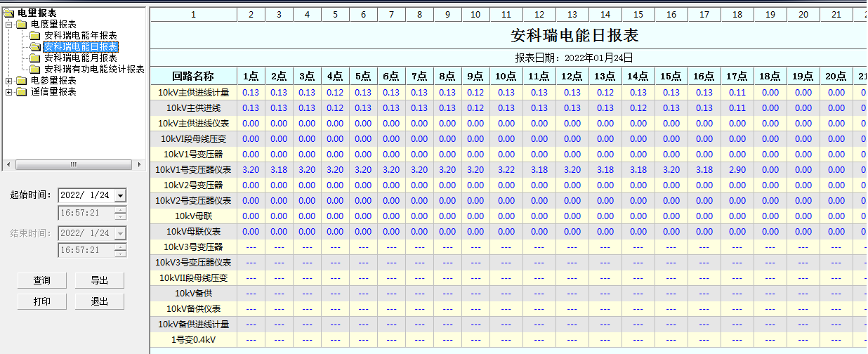The width and height of the screenshot is (868, 354).
Task: Expand the 电参量报表 tree node
Action: coord(8,80)
